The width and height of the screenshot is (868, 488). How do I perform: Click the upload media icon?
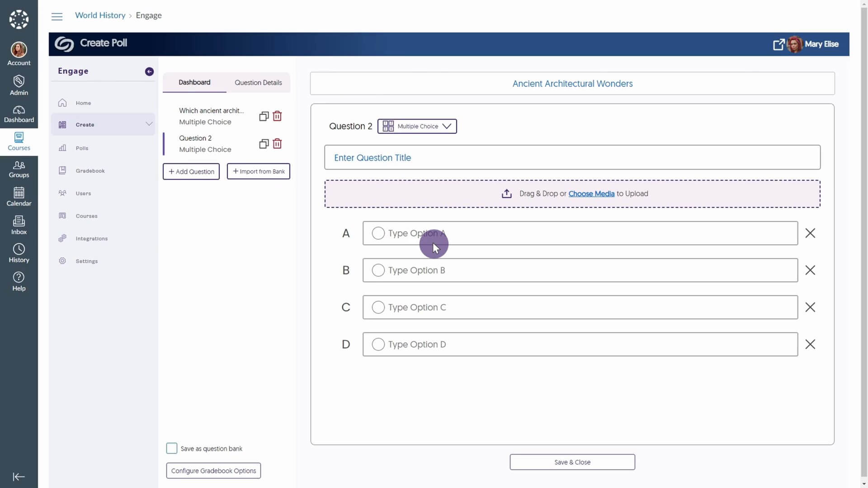[506, 194]
